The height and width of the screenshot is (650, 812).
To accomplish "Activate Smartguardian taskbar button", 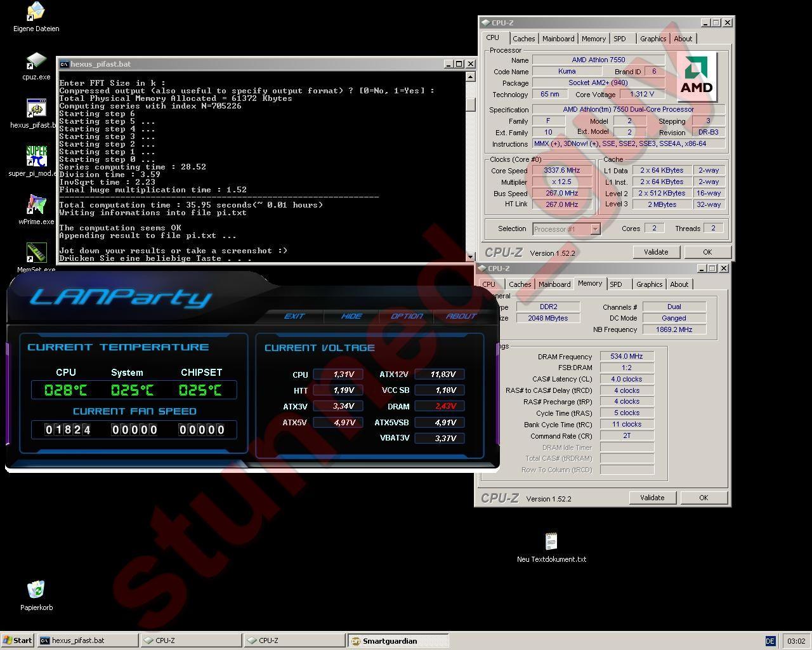I will [398, 640].
